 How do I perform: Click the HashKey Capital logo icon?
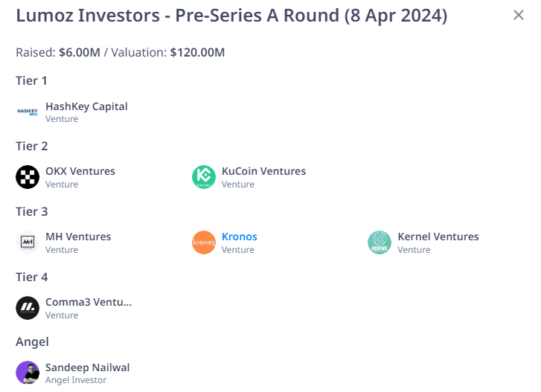point(28,112)
